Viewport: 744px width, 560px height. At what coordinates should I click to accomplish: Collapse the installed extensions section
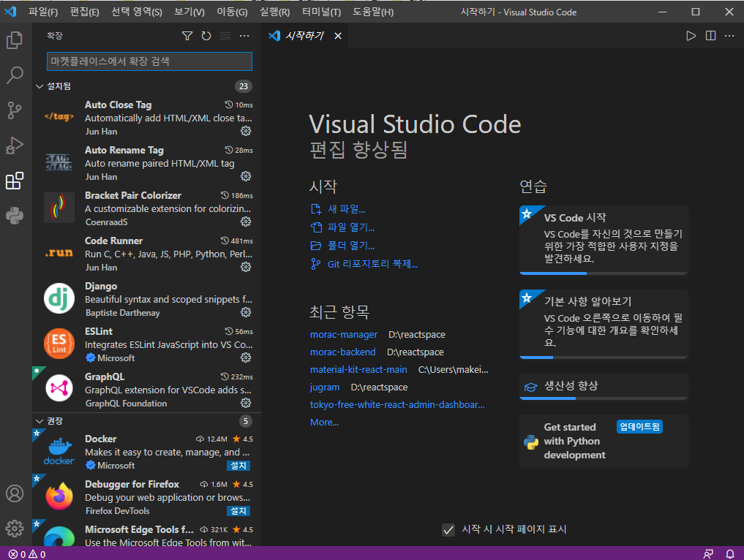[40, 86]
